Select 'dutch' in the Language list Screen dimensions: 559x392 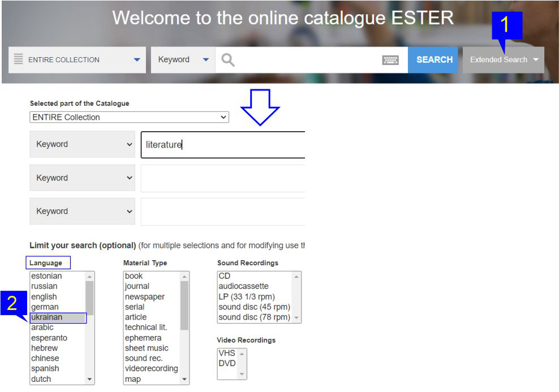pyautogui.click(x=41, y=379)
